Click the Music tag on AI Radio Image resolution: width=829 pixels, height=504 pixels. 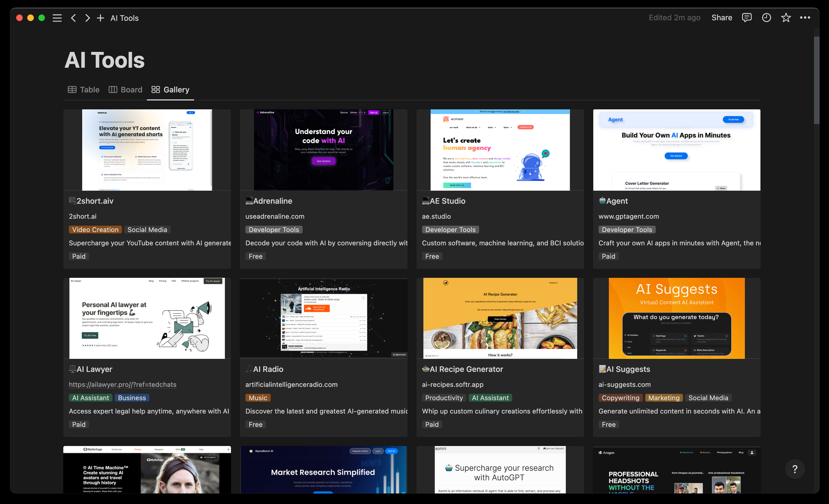pyautogui.click(x=258, y=398)
